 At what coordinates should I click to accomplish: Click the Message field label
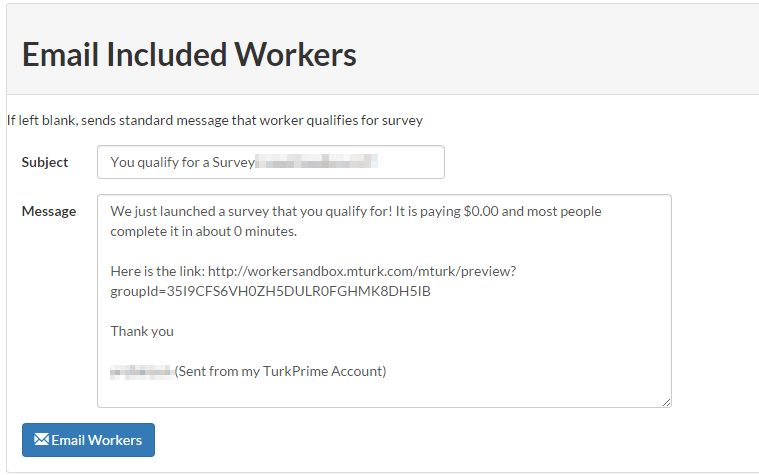point(49,211)
